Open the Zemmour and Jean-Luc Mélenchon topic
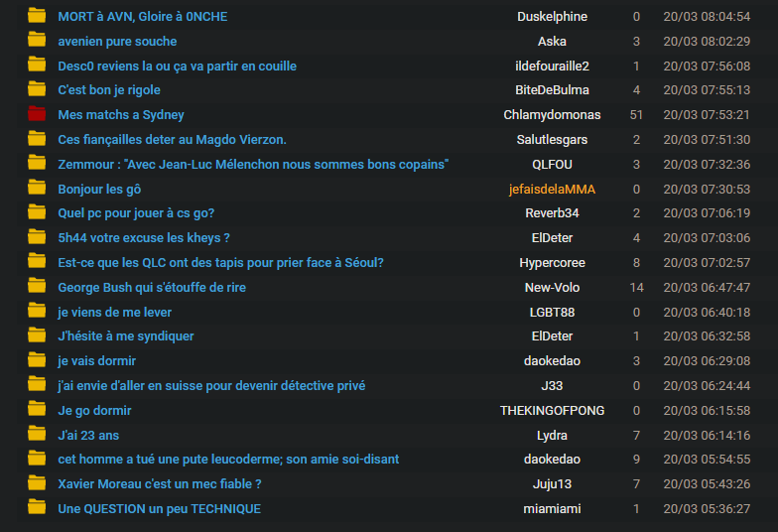 [253, 164]
